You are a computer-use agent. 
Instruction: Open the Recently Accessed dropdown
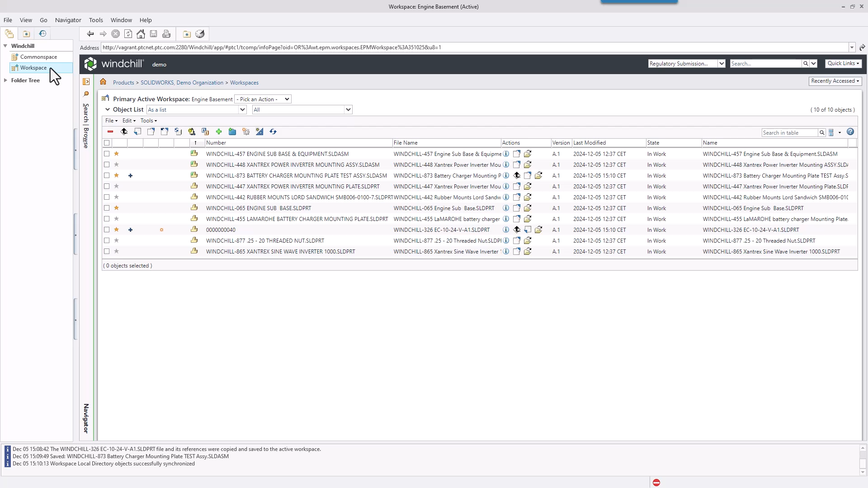[x=835, y=81]
